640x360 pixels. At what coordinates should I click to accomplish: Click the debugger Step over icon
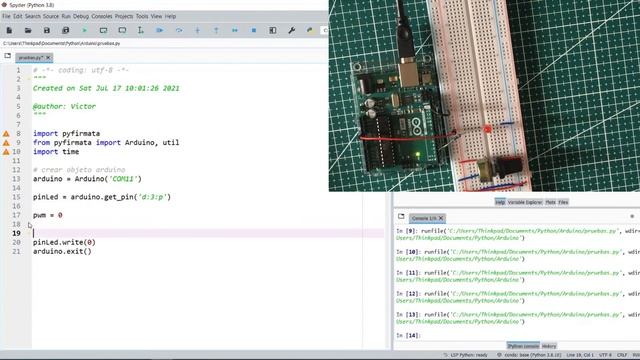(179, 30)
